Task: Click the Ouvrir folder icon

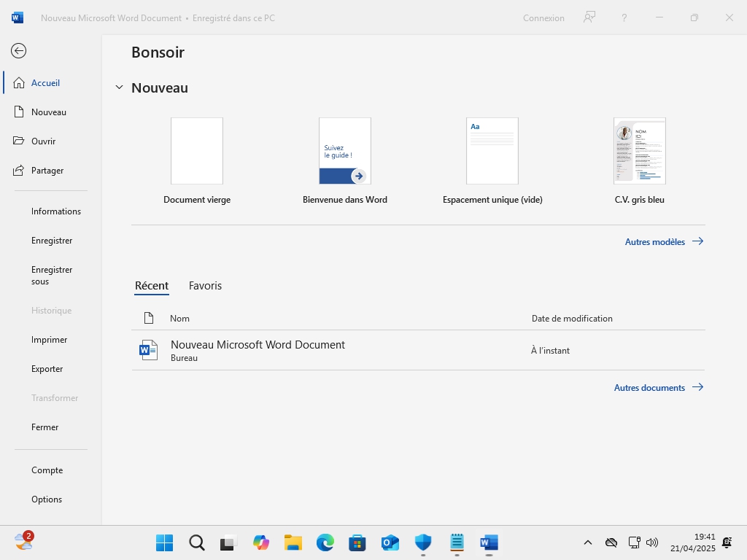Action: [19, 141]
